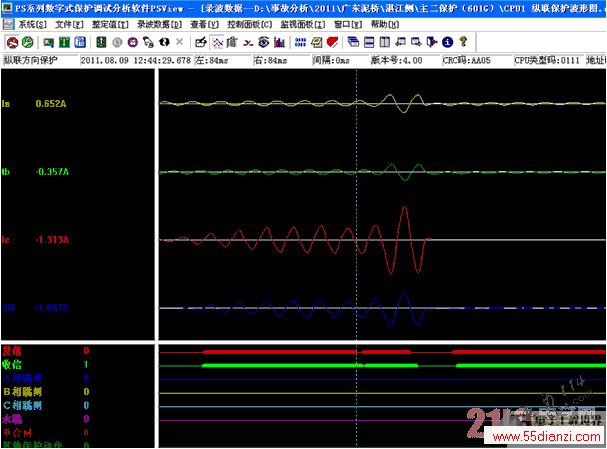Open the 窗口[W] menu

coord(348,24)
